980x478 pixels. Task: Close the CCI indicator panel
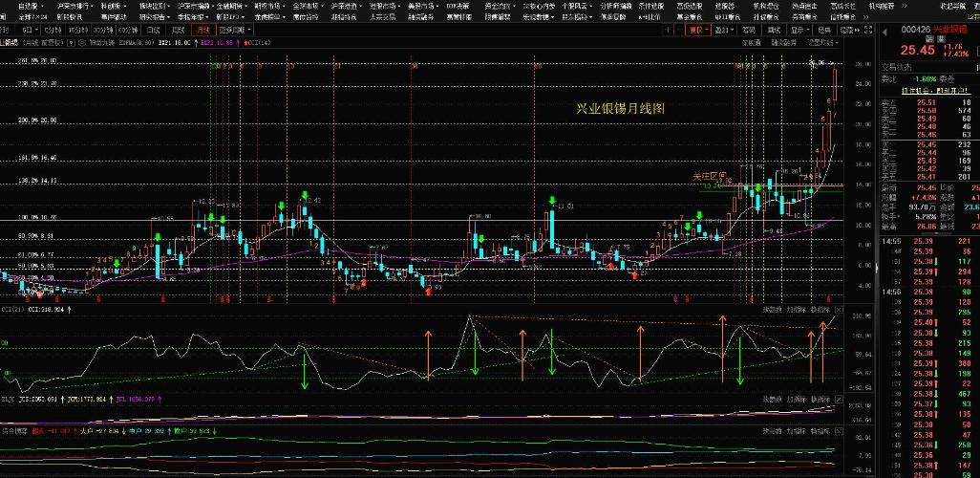click(840, 309)
